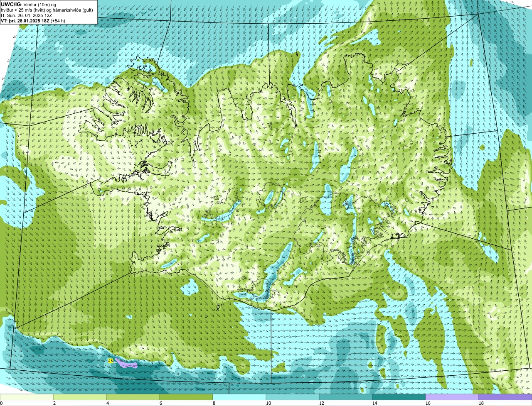Click the legend tick label "16"
Image resolution: width=532 pixels, height=406 pixels.
tap(428, 403)
